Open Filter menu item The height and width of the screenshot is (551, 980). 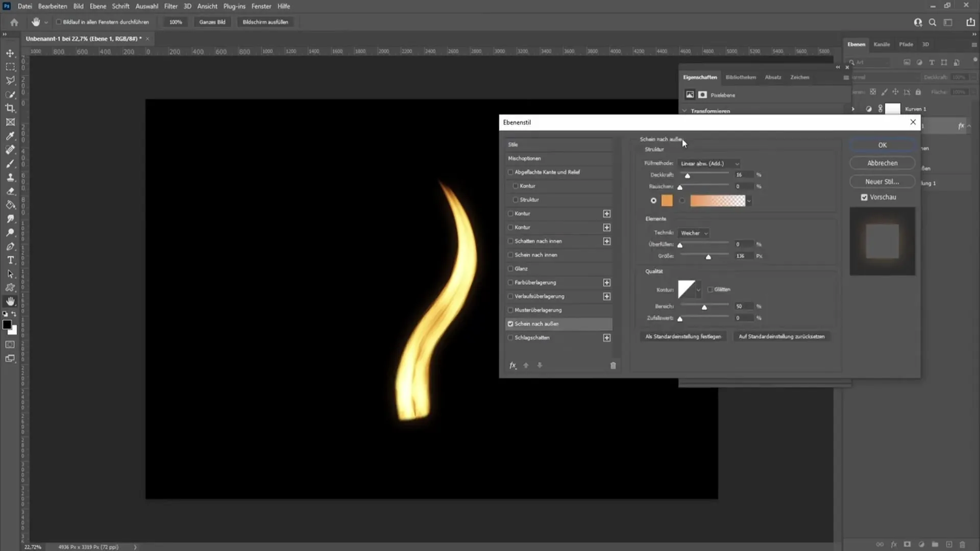[169, 6]
